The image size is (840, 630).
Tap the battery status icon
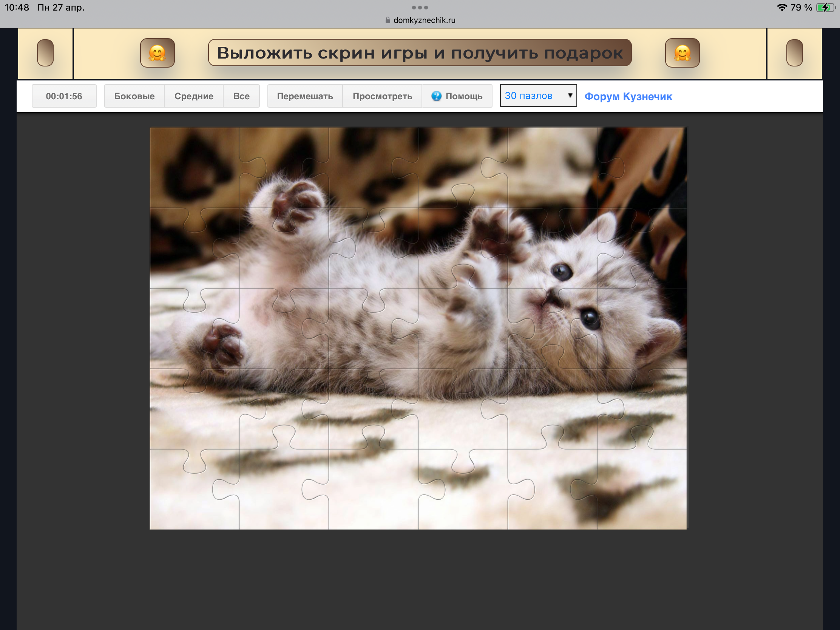point(825,8)
